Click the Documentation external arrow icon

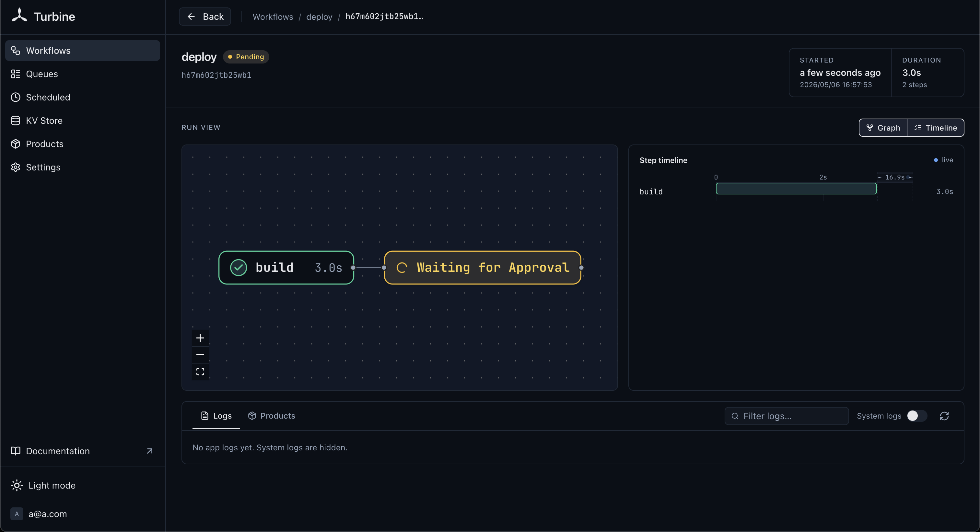(149, 451)
